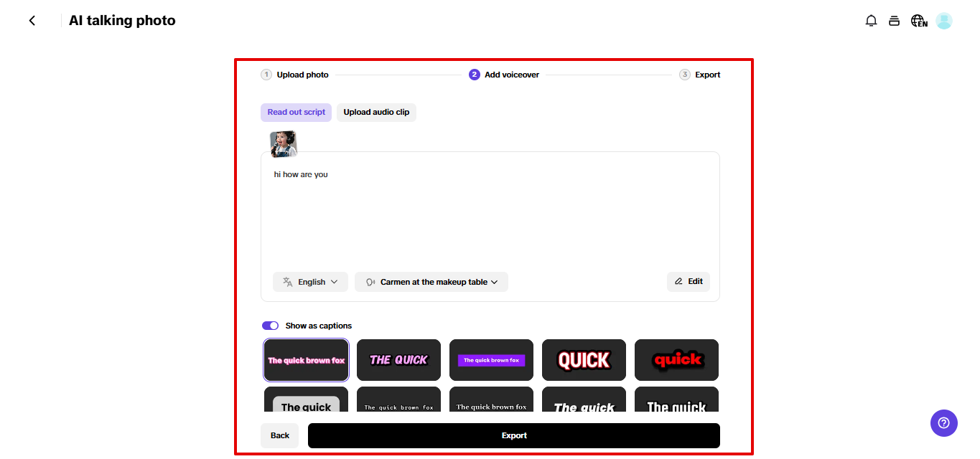
Task: Click the pencil icon on Edit
Action: 678,281
